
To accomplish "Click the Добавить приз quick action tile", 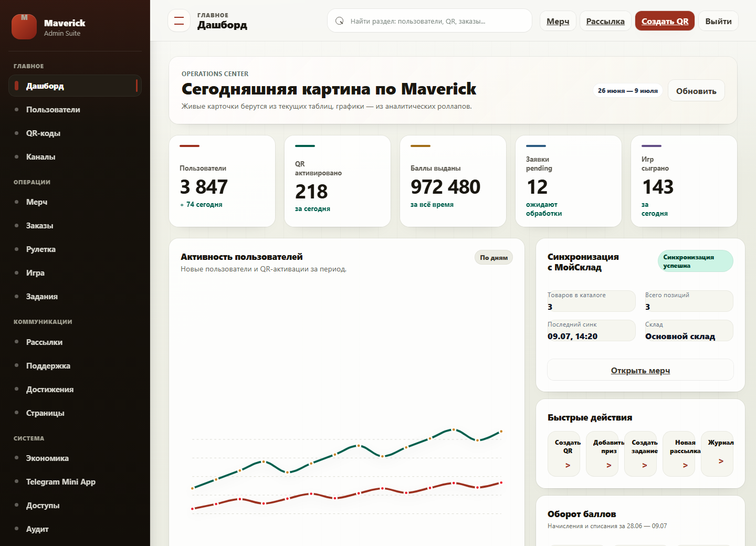I will (602, 454).
